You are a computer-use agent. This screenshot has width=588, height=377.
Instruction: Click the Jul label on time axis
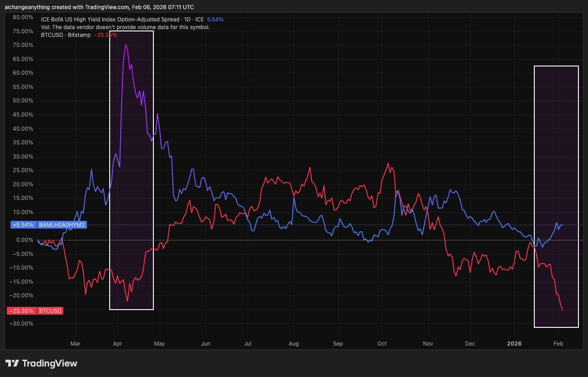pos(248,343)
